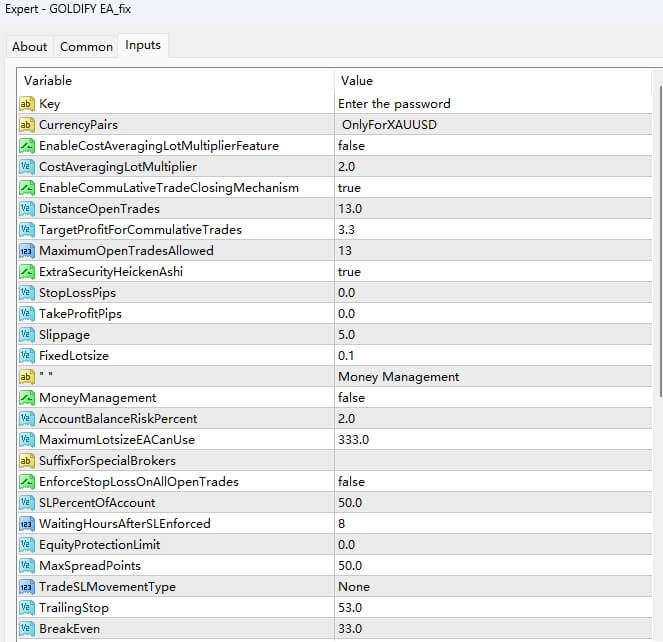Toggle EnableCostAveragingLotMultiplierFeature false value
The height and width of the screenshot is (642, 663).
pos(351,146)
